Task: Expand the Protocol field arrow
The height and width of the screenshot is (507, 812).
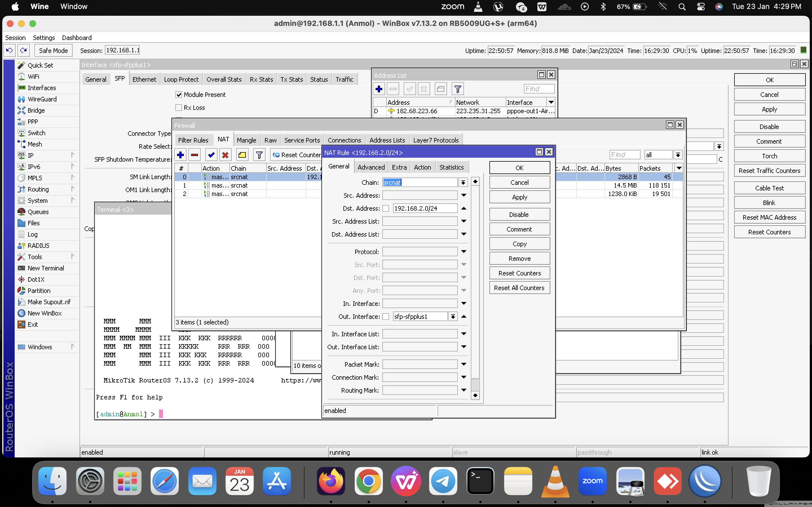Action: (464, 252)
